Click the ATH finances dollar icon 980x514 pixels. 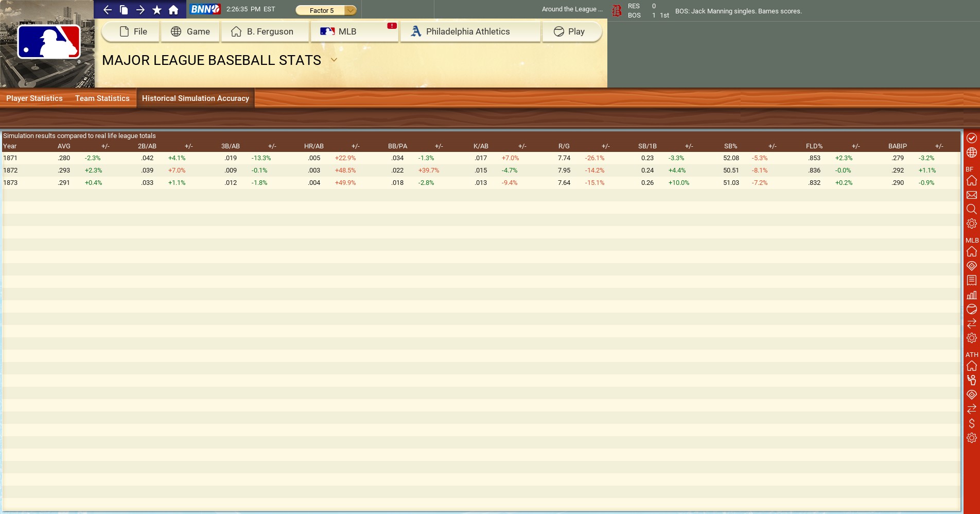(x=971, y=423)
